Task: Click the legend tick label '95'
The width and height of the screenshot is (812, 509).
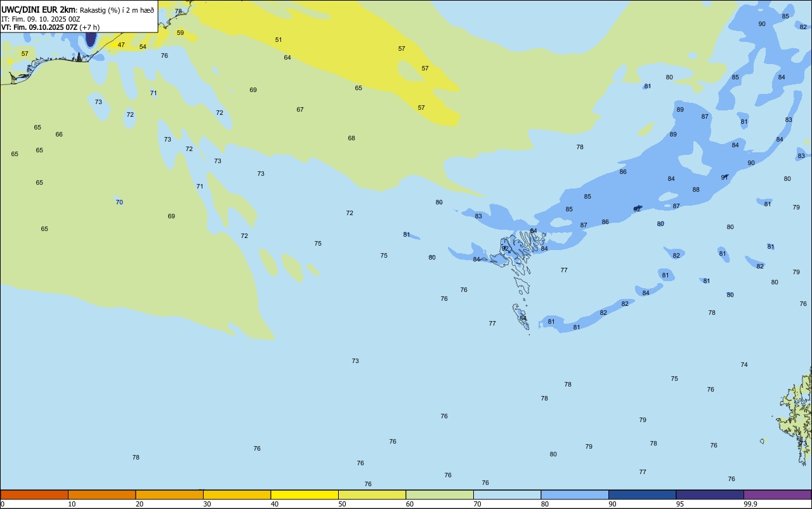Action: [x=680, y=504]
